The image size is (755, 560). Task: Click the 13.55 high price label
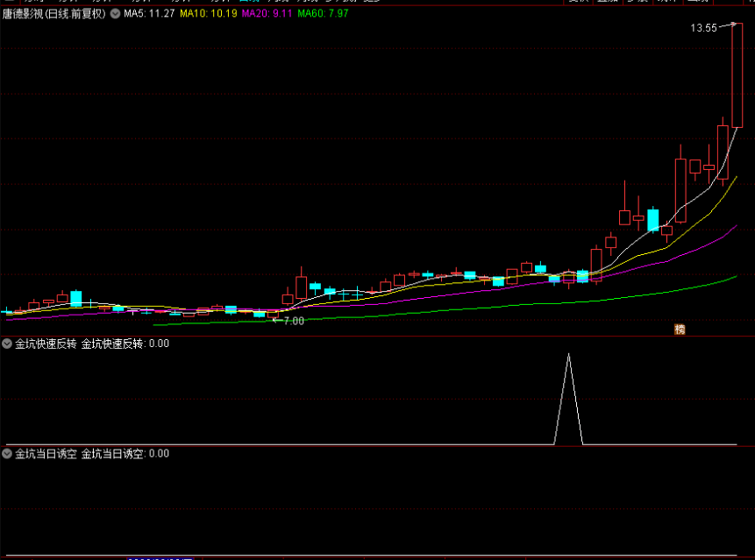(x=703, y=28)
